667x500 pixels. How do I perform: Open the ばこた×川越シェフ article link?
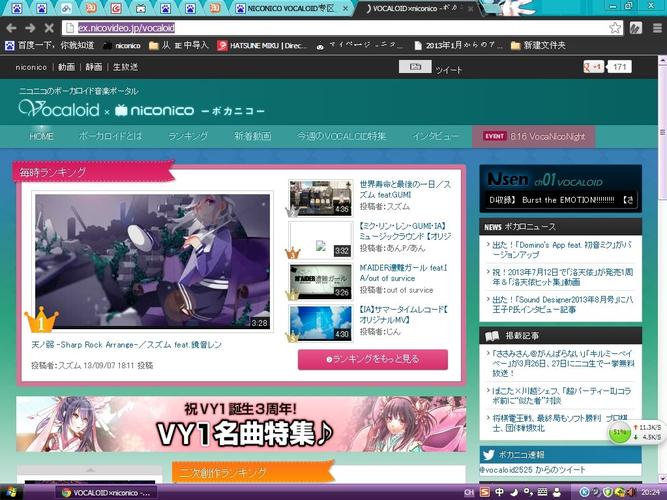click(562, 395)
